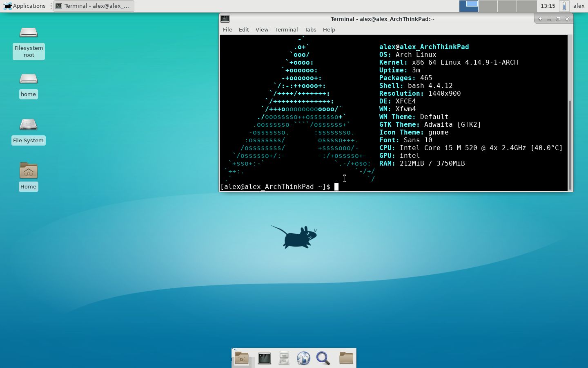The width and height of the screenshot is (588, 368).
Task: Open the Home folder icon on the desktop
Action: 28,176
